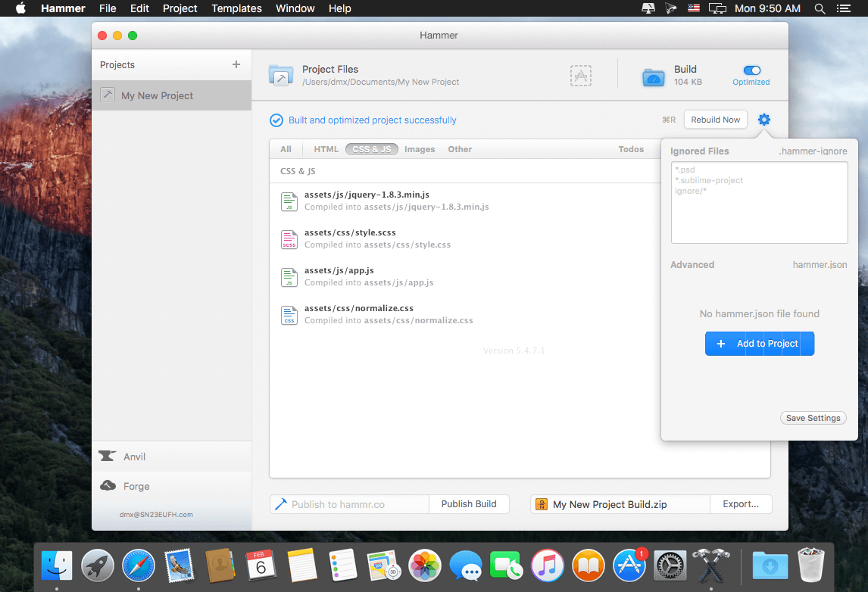Click the jquery-1.8.3.min.js file icon

point(289,201)
